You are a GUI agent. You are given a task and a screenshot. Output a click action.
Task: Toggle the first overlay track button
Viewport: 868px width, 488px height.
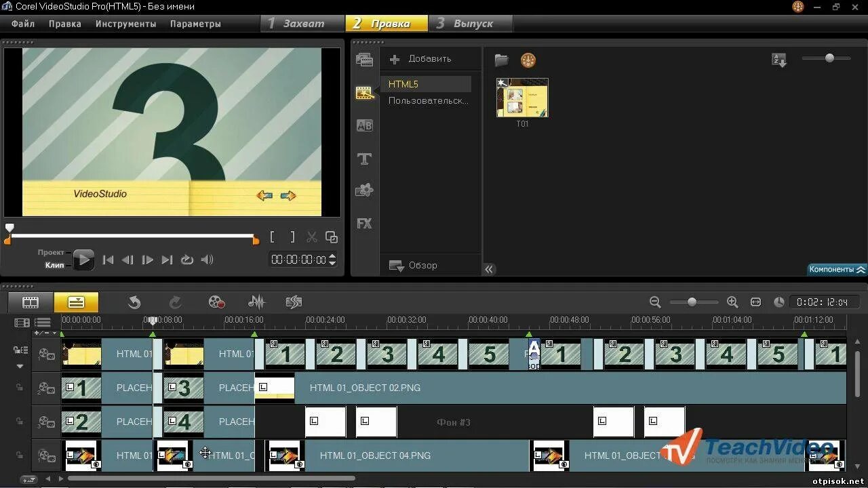(x=46, y=388)
